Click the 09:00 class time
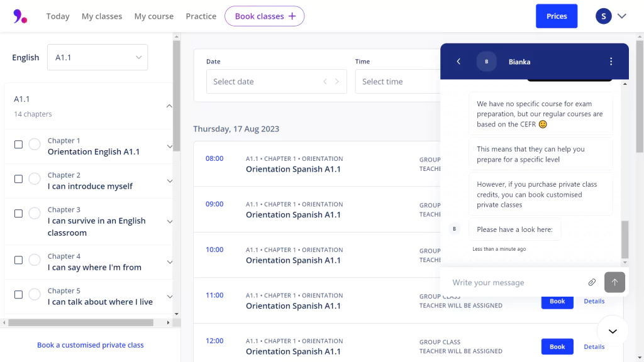 coord(214,204)
